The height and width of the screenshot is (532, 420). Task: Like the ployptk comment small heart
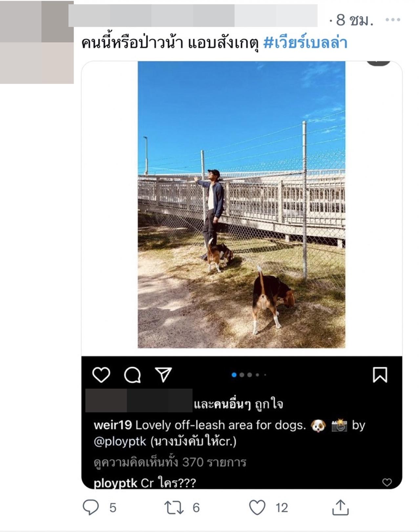[x=387, y=482]
